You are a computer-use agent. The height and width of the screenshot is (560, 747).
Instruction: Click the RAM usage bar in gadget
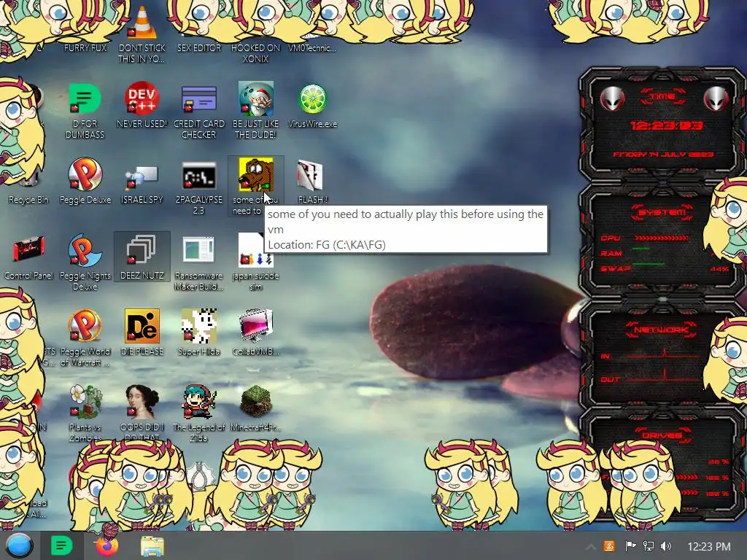click(x=640, y=249)
